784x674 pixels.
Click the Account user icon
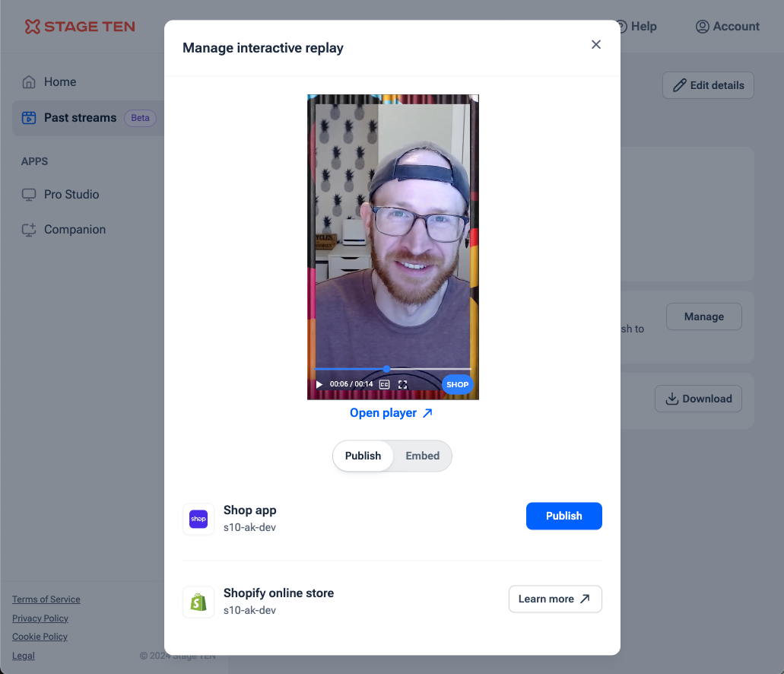pyautogui.click(x=702, y=27)
